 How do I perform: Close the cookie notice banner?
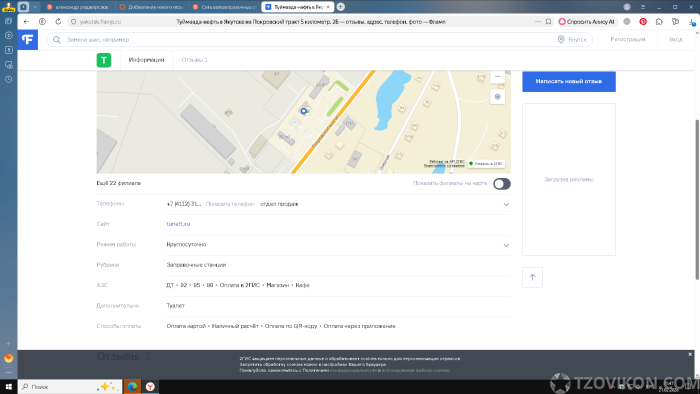point(690,354)
